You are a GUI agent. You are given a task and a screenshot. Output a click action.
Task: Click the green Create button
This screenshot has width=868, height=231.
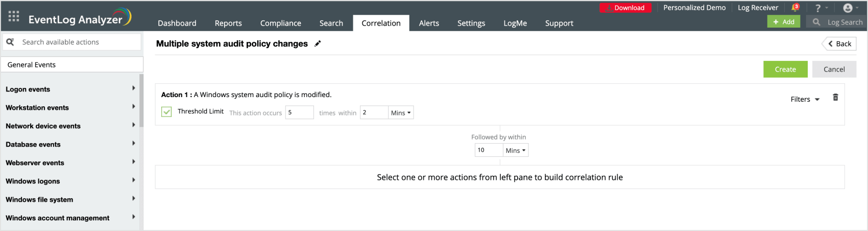pyautogui.click(x=785, y=70)
